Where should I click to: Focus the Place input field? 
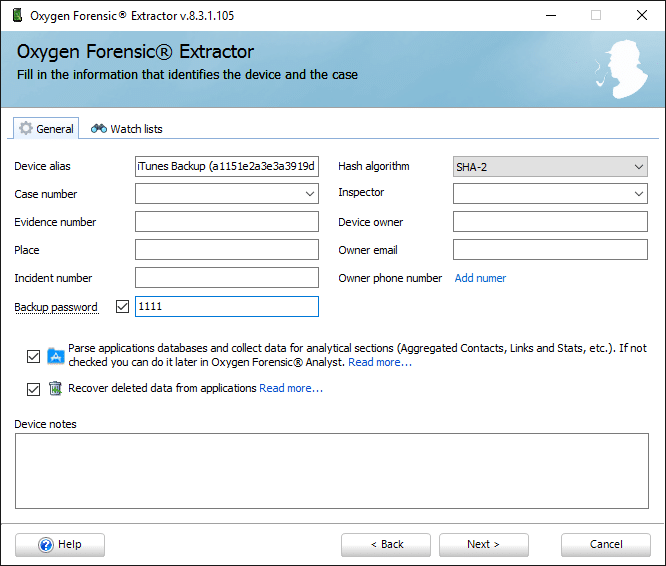[x=227, y=250]
